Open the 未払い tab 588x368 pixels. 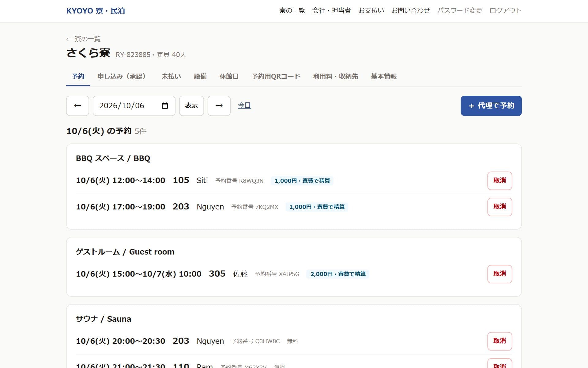tap(171, 76)
